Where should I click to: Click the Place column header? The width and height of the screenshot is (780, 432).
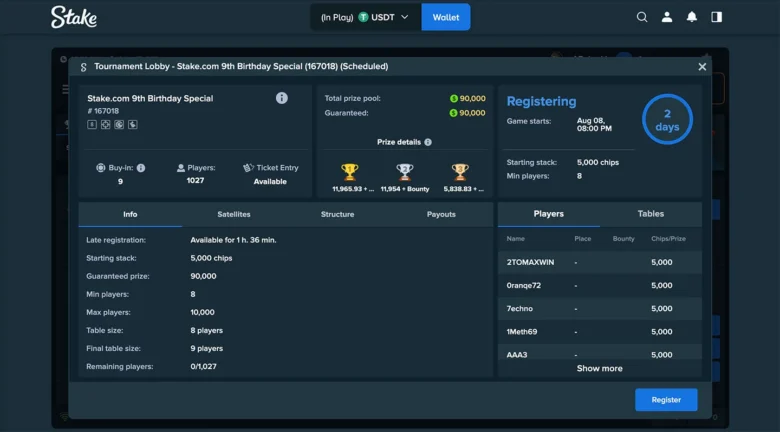point(583,239)
